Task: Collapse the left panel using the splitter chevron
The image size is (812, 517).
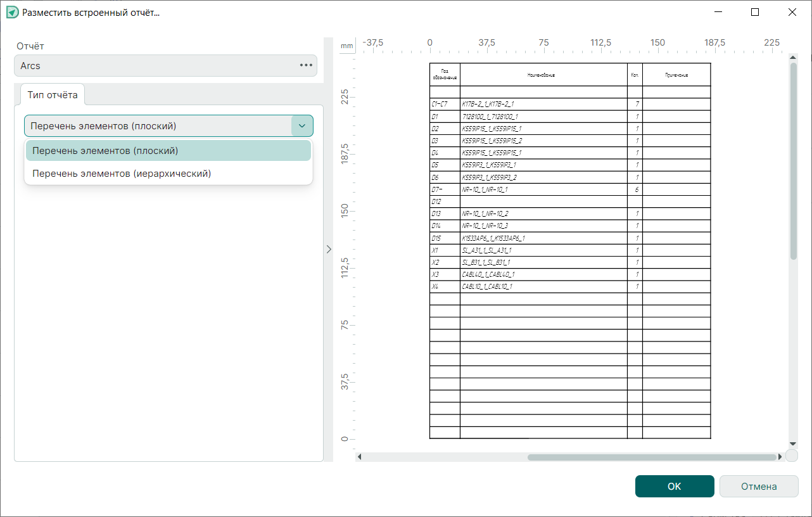Action: coord(328,250)
